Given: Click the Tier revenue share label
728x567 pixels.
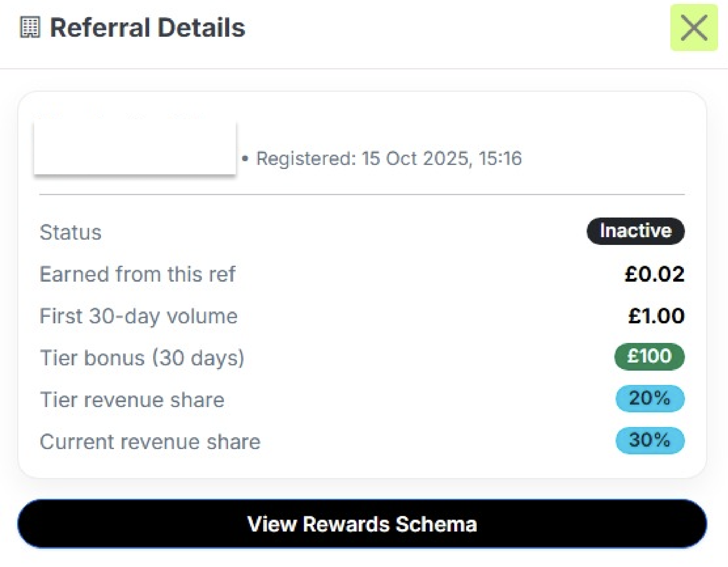Looking at the screenshot, I should (132, 400).
